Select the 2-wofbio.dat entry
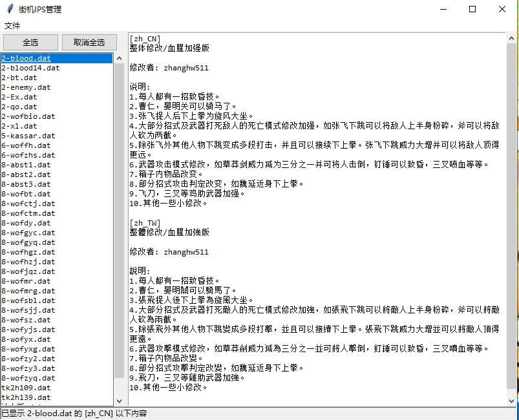 tap(28, 116)
